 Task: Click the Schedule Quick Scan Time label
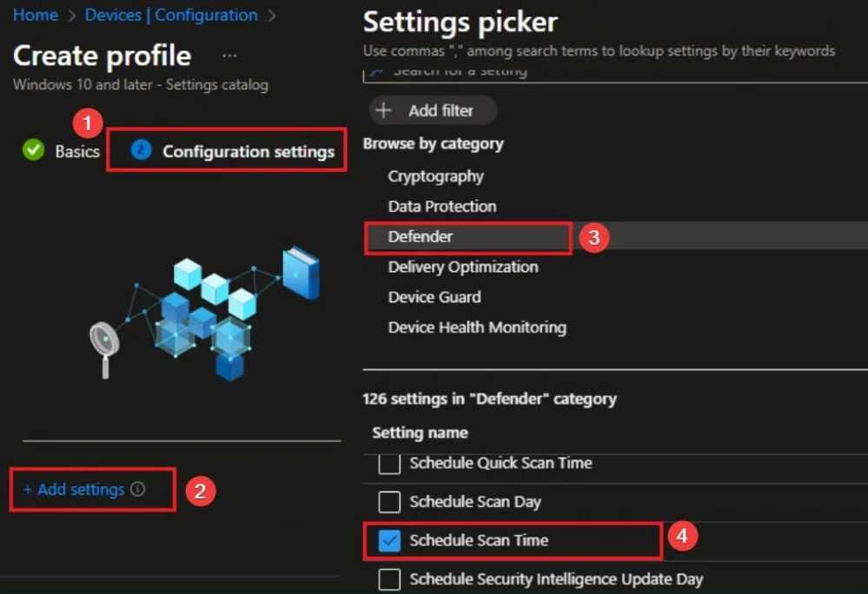coord(500,463)
